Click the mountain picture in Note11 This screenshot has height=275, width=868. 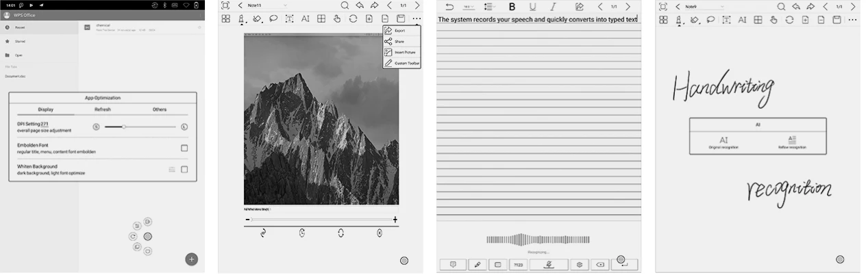pos(321,118)
